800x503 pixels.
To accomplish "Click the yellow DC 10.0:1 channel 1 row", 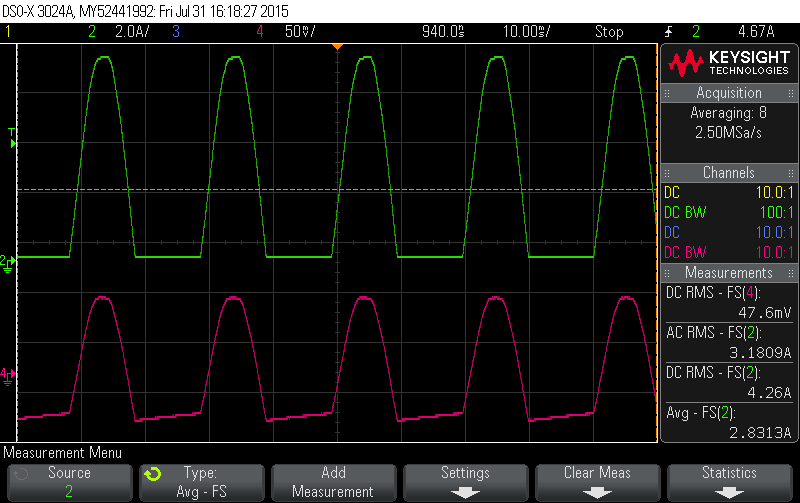I will click(729, 192).
